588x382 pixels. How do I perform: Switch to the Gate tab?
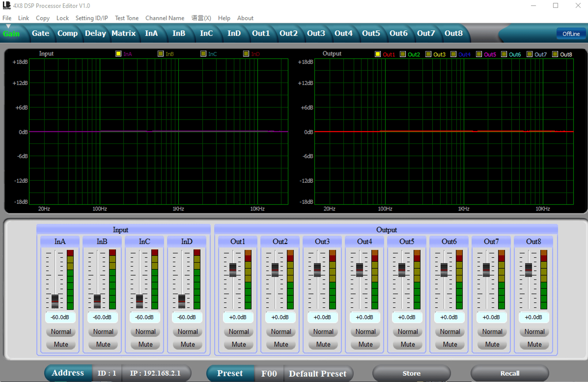pyautogui.click(x=40, y=33)
